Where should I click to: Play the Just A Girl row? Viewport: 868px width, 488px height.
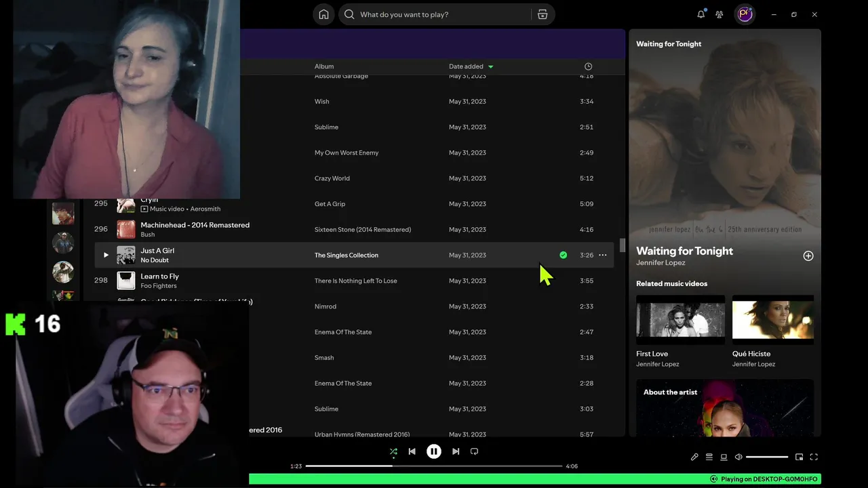(106, 255)
